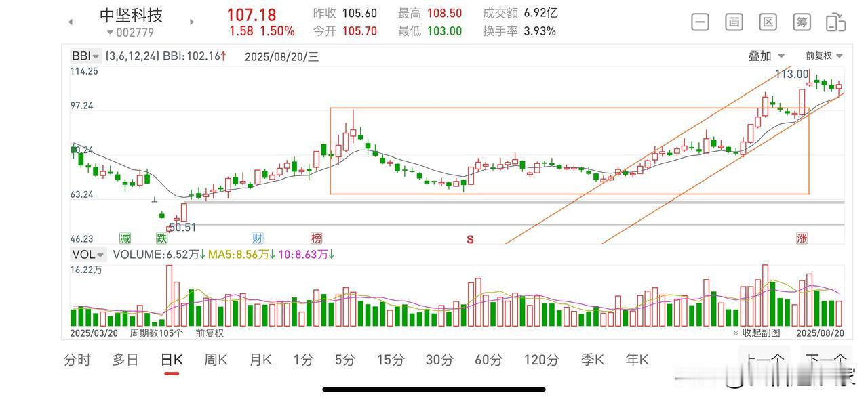Image resolution: width=868 pixels, height=399 pixels.
Task: Open the VOL indicator dropdown
Action: (x=89, y=255)
